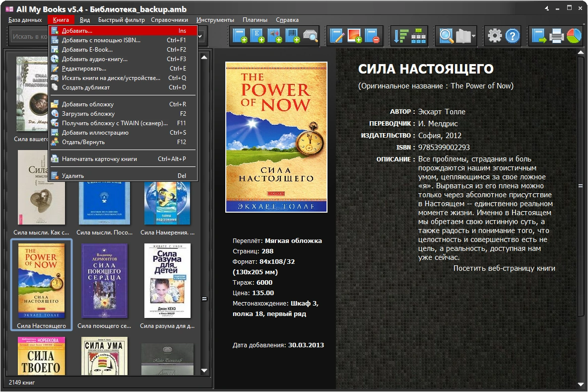Choose Редактировать... menu entry
Image resolution: width=588 pixels, height=392 pixels.
[123, 69]
